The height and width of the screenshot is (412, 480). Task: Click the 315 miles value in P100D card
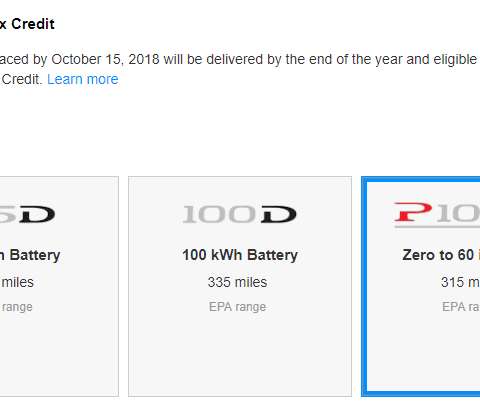tap(460, 282)
